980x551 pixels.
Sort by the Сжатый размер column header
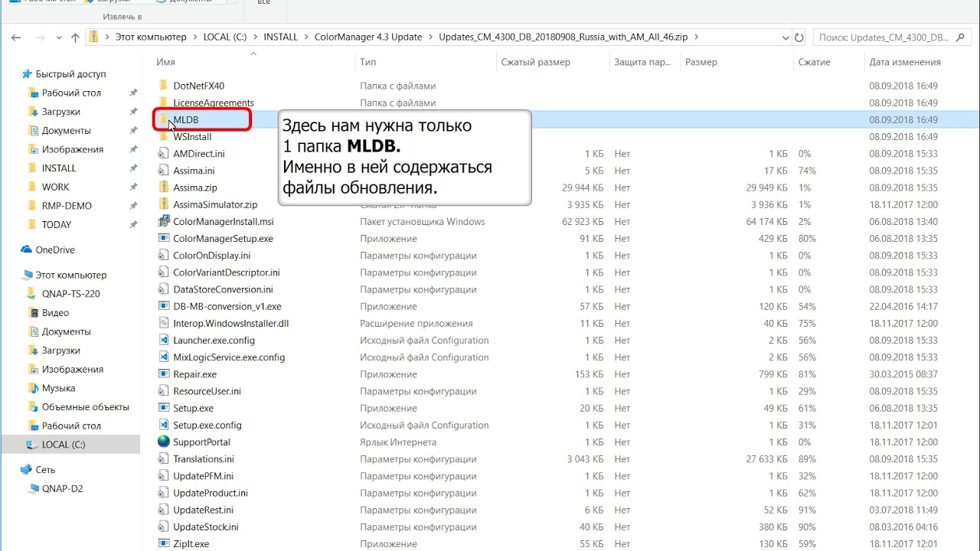coord(535,62)
